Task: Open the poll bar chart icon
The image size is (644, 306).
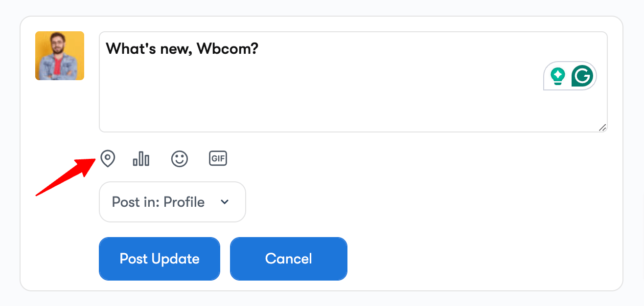Action: (x=141, y=158)
